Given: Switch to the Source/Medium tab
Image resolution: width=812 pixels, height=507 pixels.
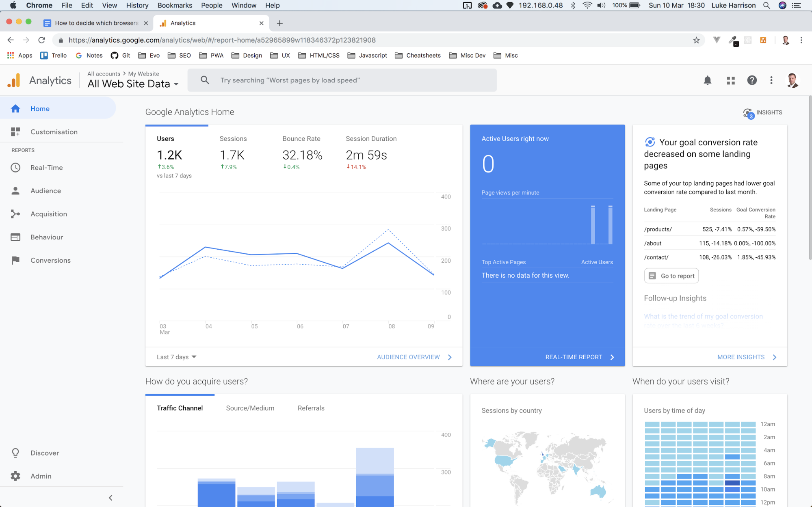Looking at the screenshot, I should (250, 408).
